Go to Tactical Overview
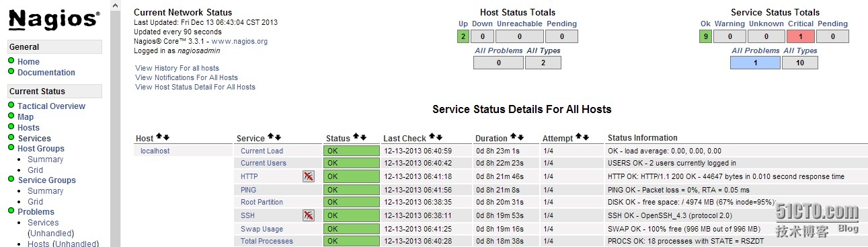 point(51,106)
